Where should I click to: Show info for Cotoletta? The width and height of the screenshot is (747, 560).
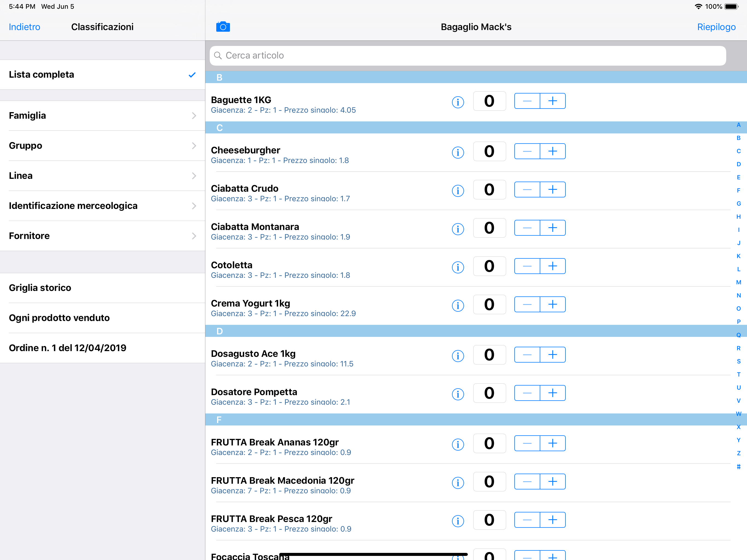[458, 267]
